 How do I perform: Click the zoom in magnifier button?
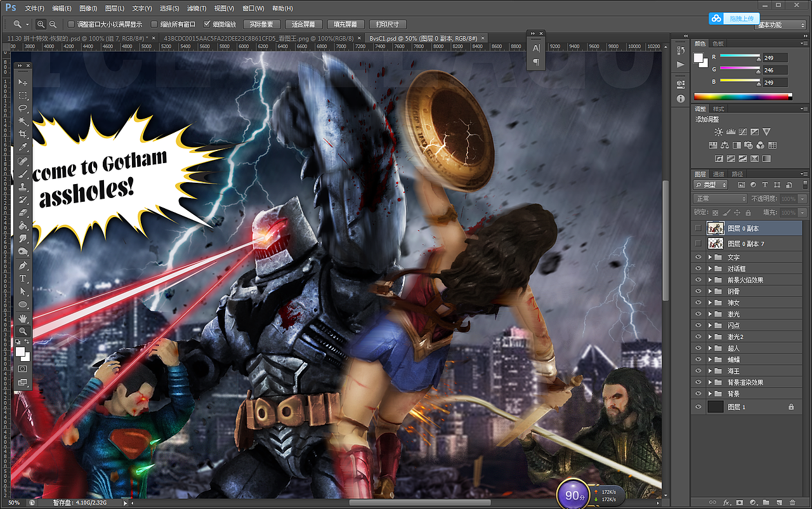41,24
